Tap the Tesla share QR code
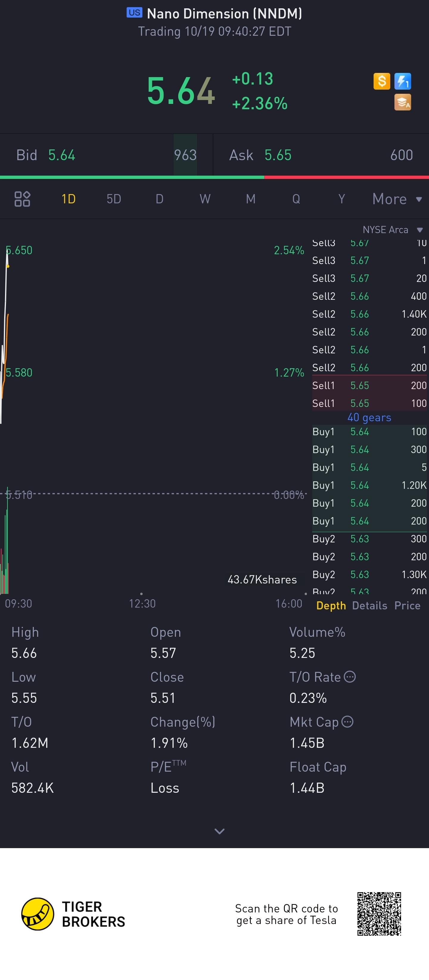 coord(379,913)
